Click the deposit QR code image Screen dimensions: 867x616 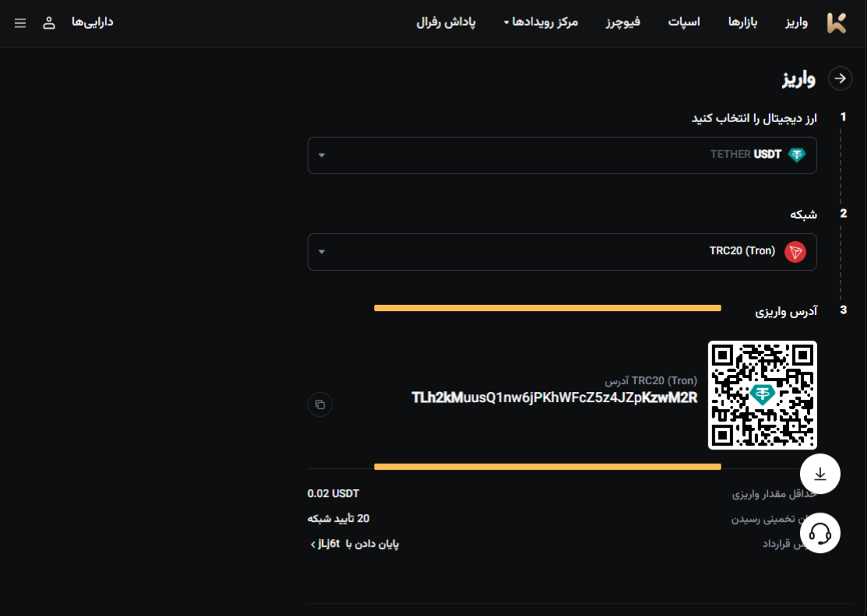point(763,395)
